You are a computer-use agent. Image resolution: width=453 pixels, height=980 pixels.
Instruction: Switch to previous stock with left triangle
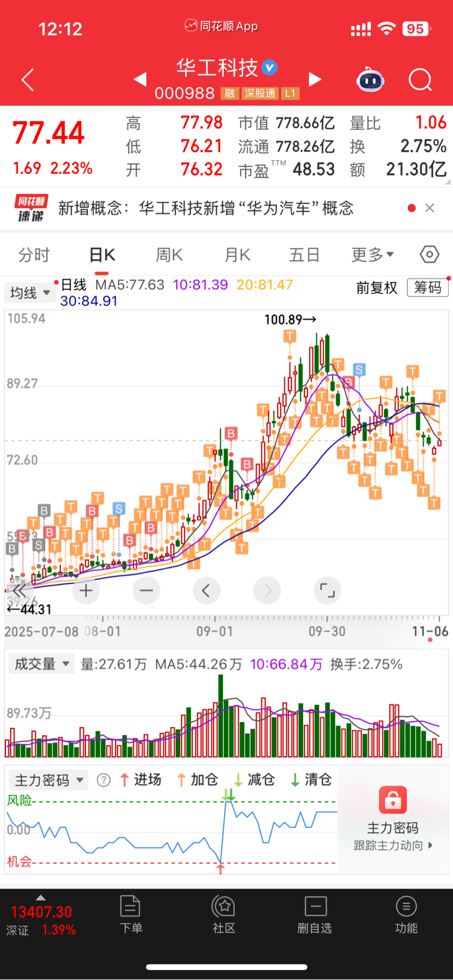coord(140,79)
